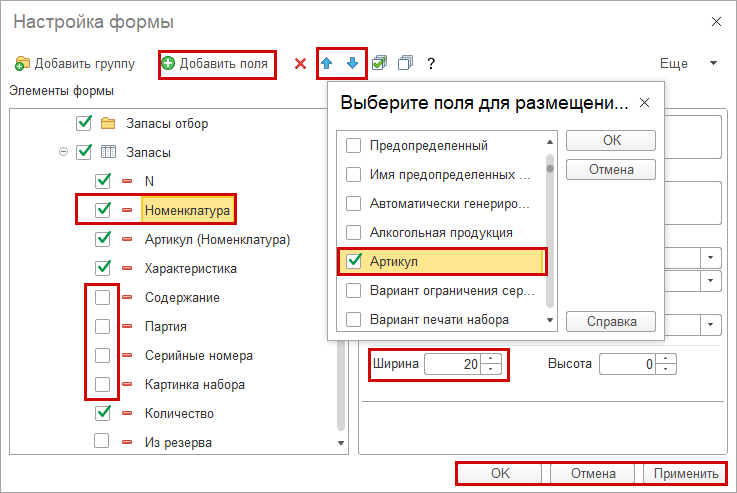Image resolution: width=737 pixels, height=493 pixels.
Task: Select Вариант печати набора in the field list
Action: click(x=439, y=320)
